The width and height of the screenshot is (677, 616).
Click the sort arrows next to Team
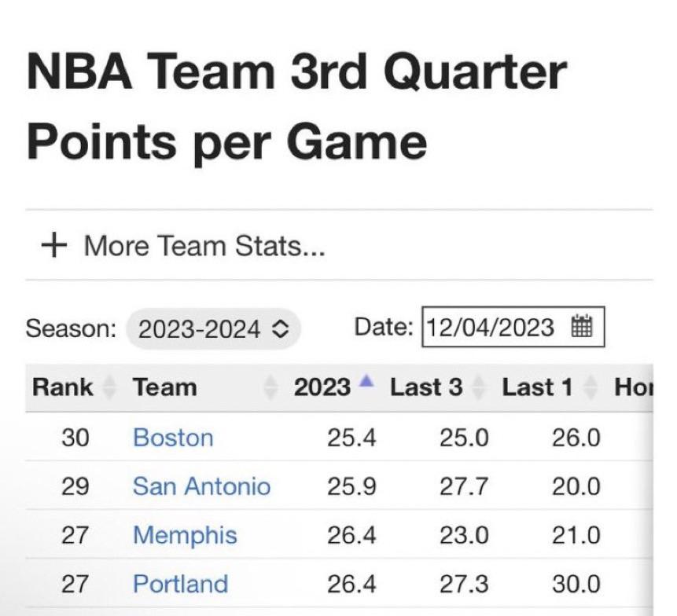click(x=271, y=387)
